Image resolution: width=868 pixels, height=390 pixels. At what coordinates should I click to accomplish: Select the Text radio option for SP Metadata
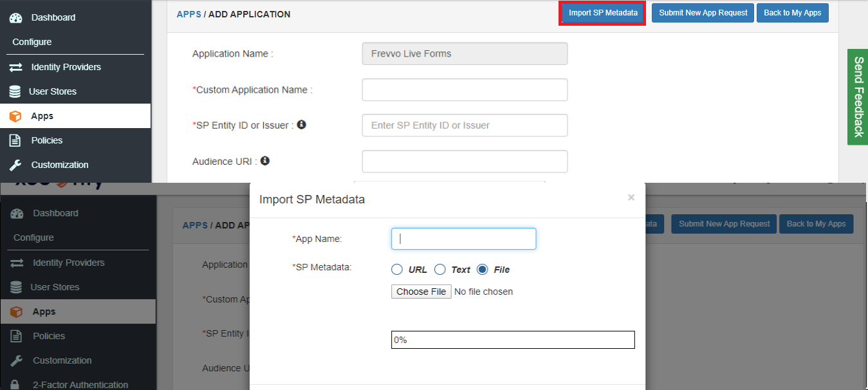pyautogui.click(x=440, y=270)
